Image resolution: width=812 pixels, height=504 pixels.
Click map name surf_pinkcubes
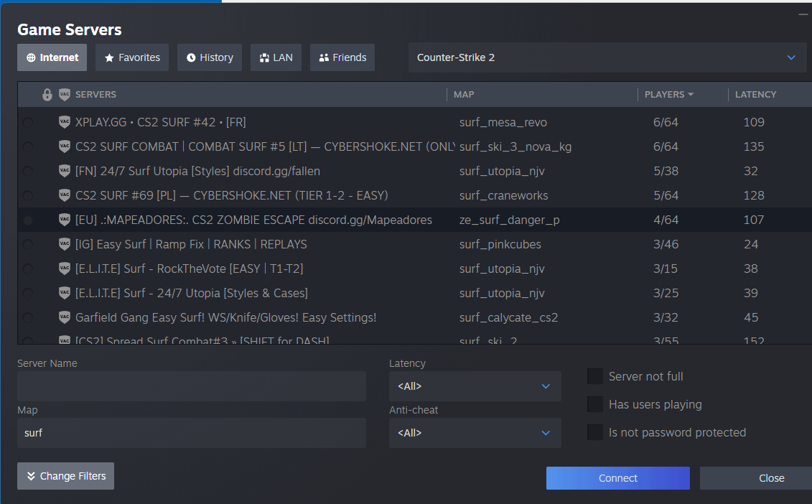pyautogui.click(x=500, y=245)
